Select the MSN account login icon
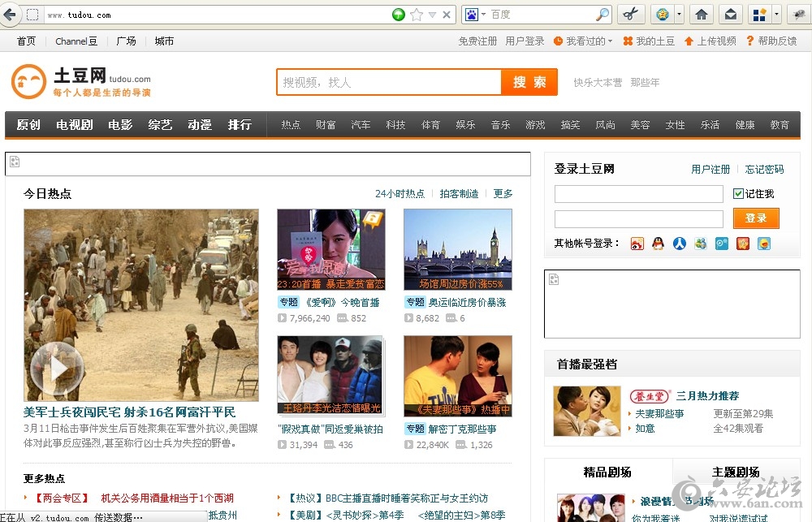Screen dimensions: 812x522 (x=701, y=243)
